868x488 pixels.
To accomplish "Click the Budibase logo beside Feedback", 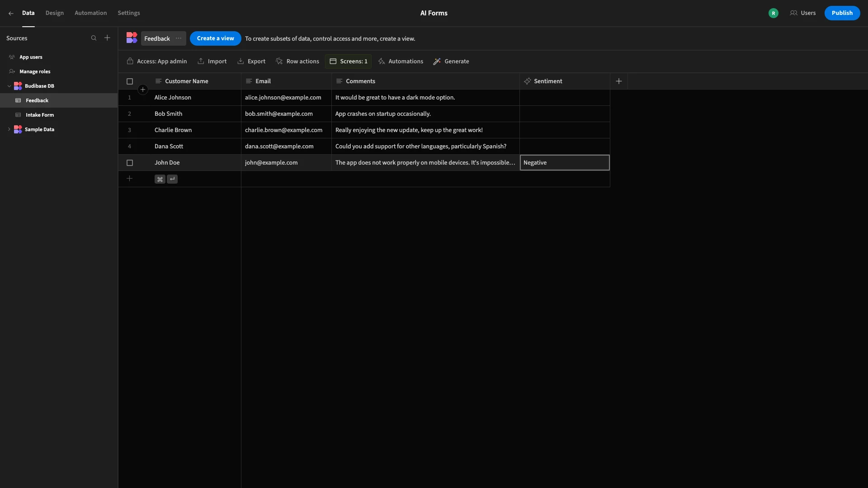I will [x=132, y=38].
